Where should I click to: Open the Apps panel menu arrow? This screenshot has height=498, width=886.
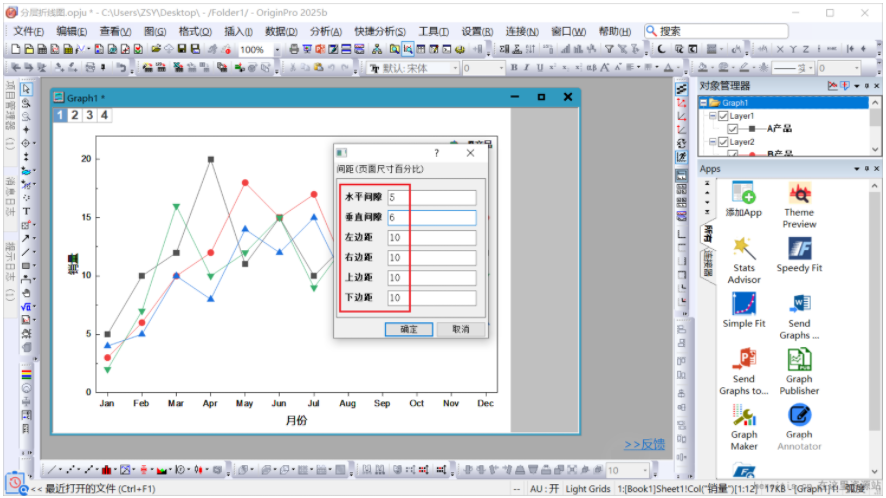click(x=857, y=168)
